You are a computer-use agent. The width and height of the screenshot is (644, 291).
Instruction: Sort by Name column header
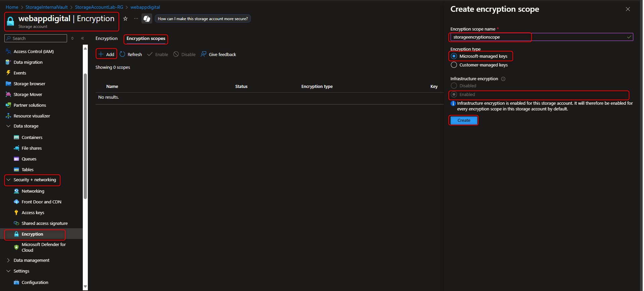112,87
